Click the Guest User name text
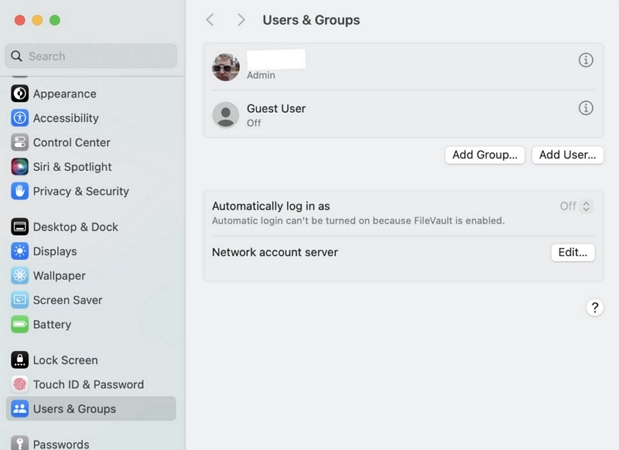Viewport: 619px width, 450px height. (276, 109)
